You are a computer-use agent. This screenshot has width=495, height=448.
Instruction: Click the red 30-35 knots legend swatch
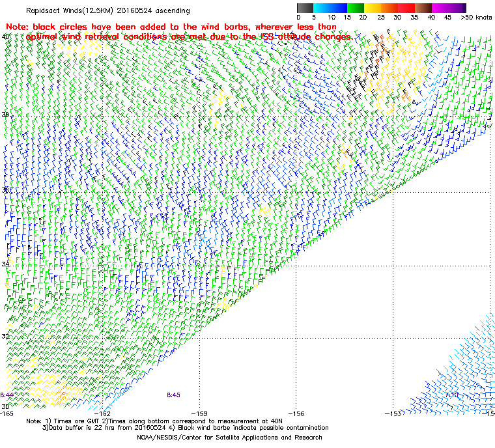point(406,8)
